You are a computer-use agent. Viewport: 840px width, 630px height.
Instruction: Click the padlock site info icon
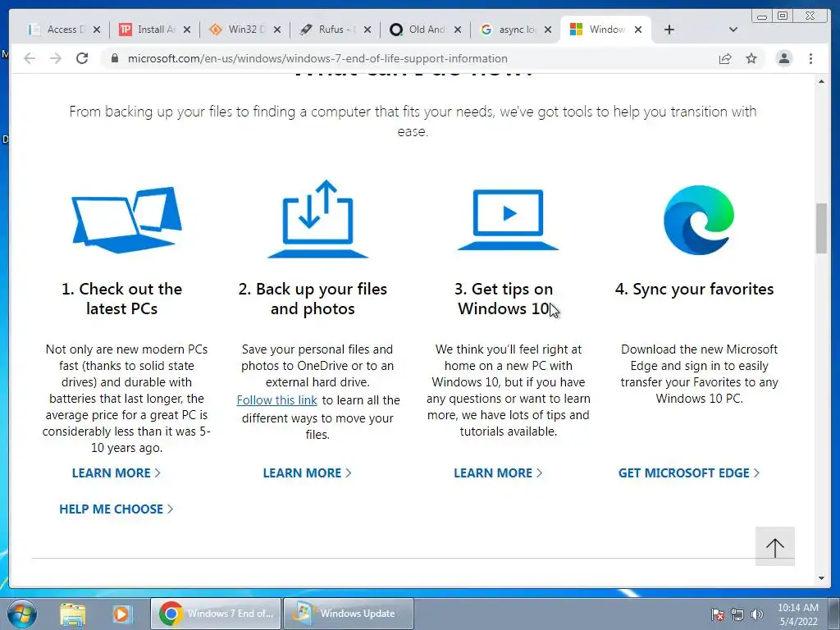point(114,58)
